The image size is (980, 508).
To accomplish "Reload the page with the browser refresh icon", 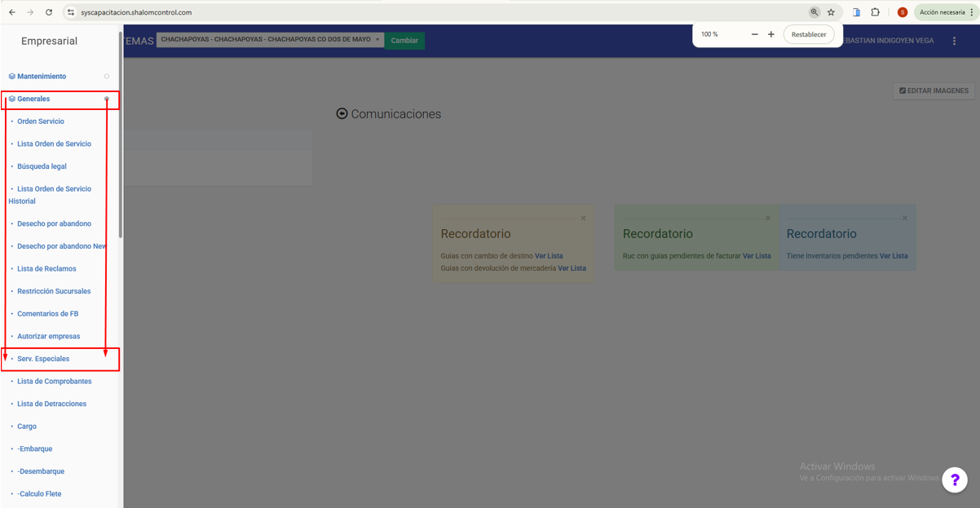I will [49, 12].
